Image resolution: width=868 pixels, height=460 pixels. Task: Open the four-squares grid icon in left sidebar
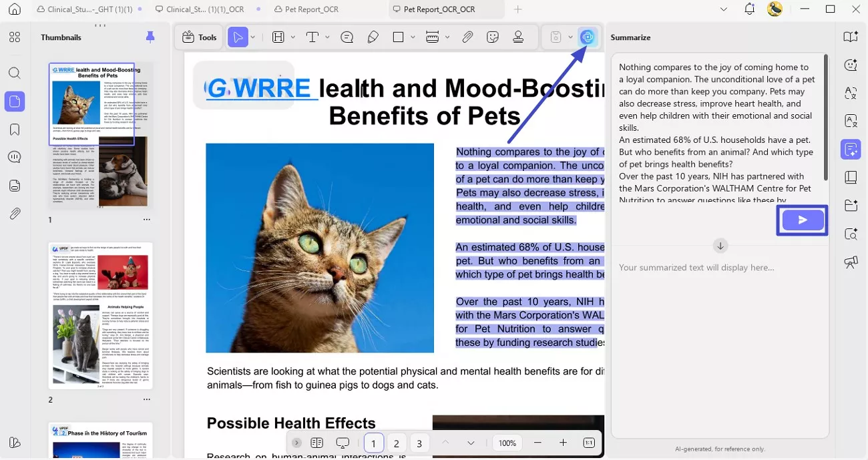(x=15, y=37)
